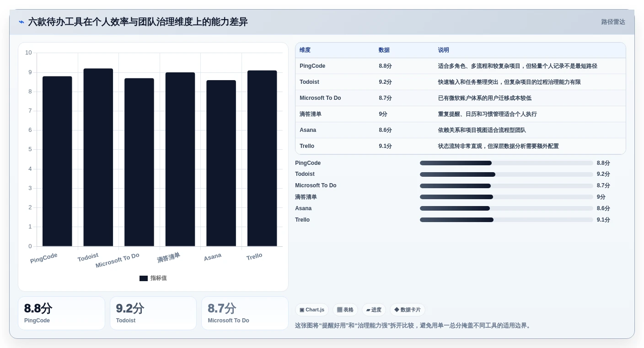Viewport: 644px width, 348px height.
Task: Click the description 依赖关系和项目视图适合流程型团队
Action: [482, 130]
